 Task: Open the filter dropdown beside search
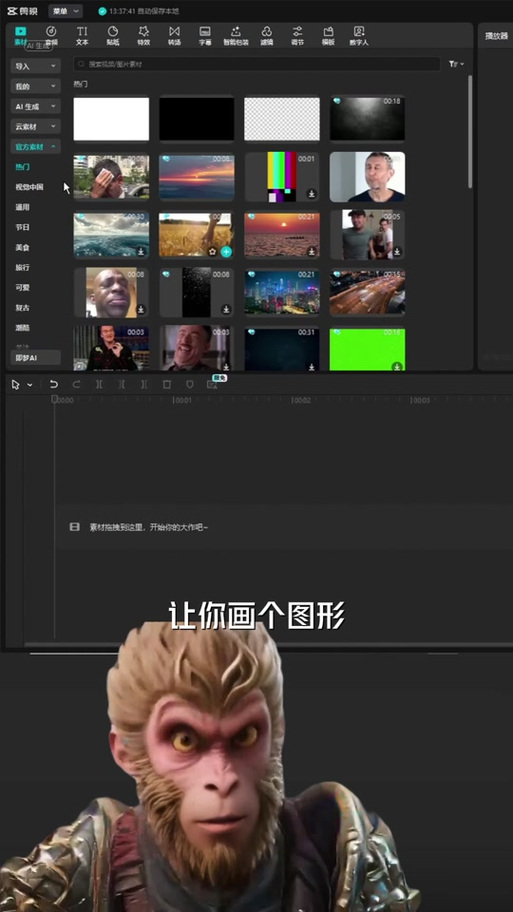[456, 64]
